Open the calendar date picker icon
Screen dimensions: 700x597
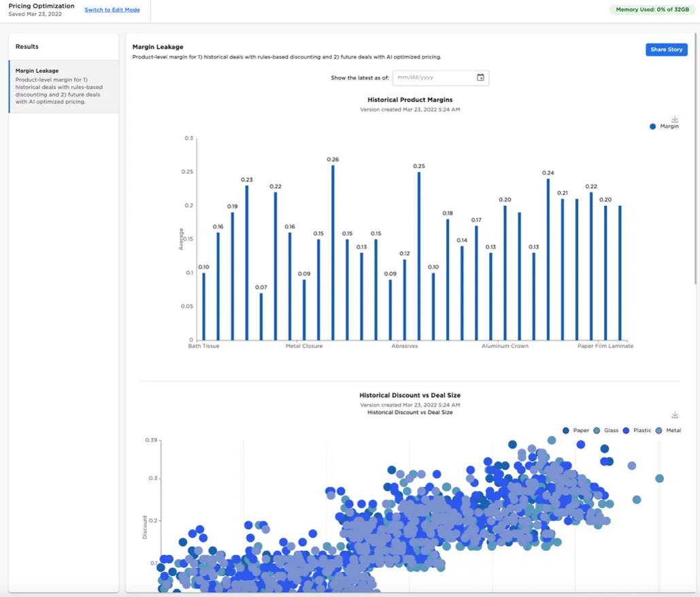(480, 78)
